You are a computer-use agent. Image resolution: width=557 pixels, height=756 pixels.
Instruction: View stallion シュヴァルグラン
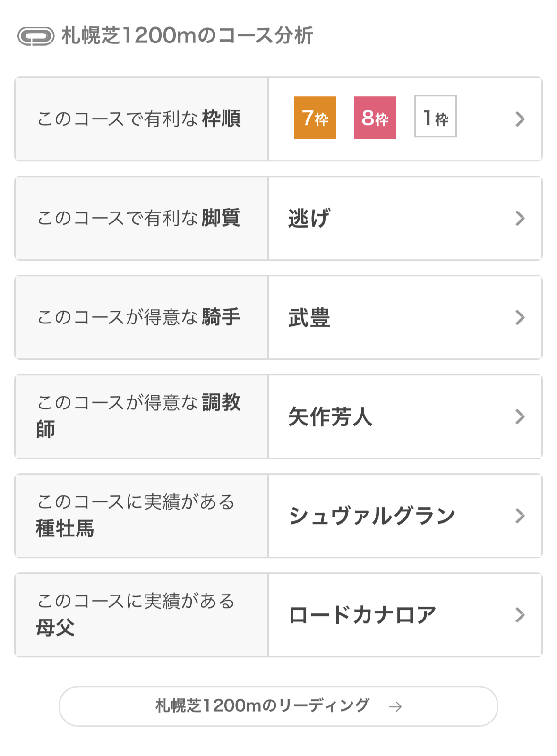tap(372, 516)
